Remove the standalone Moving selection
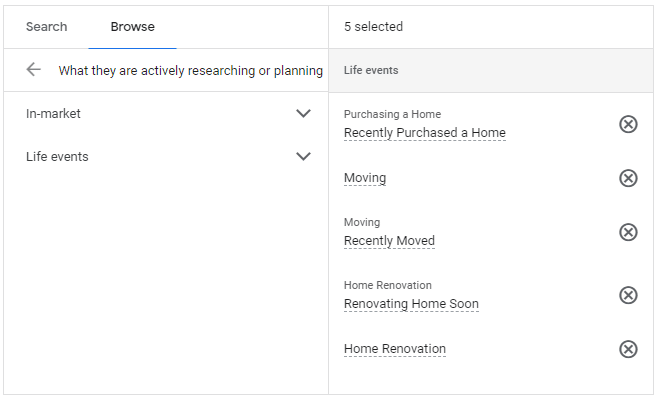The height and width of the screenshot is (400, 657). pos(628,178)
